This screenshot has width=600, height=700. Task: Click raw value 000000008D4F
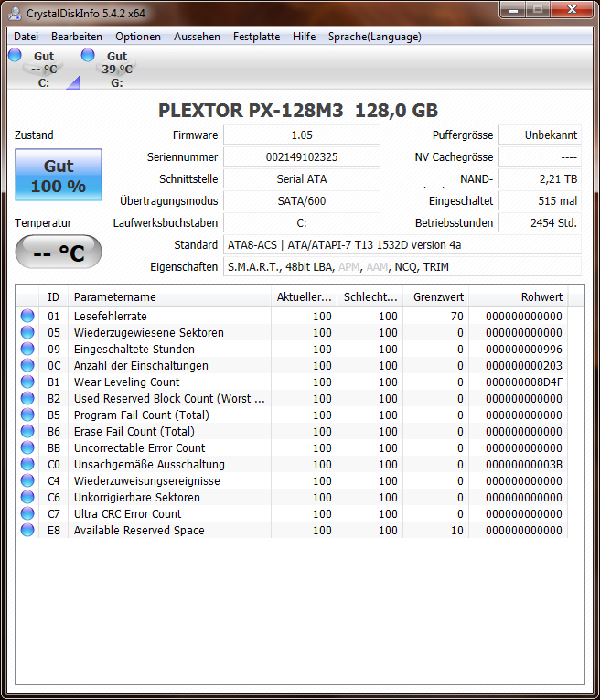[524, 382]
